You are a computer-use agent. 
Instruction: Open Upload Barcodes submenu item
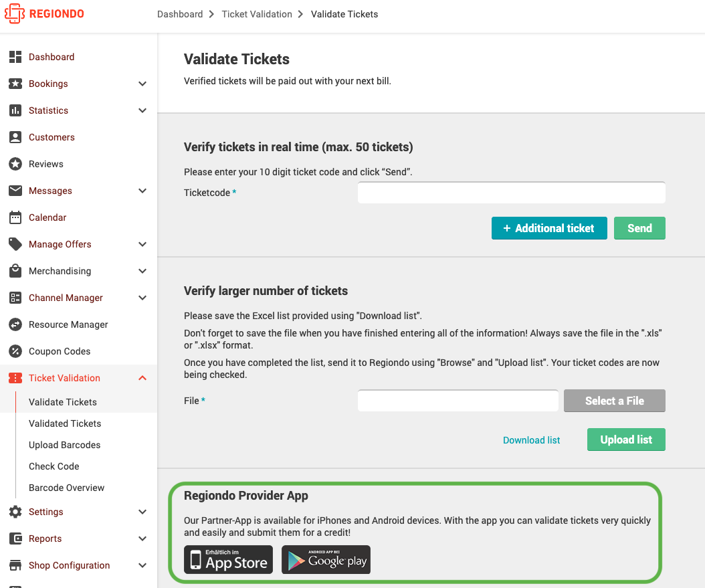click(65, 445)
